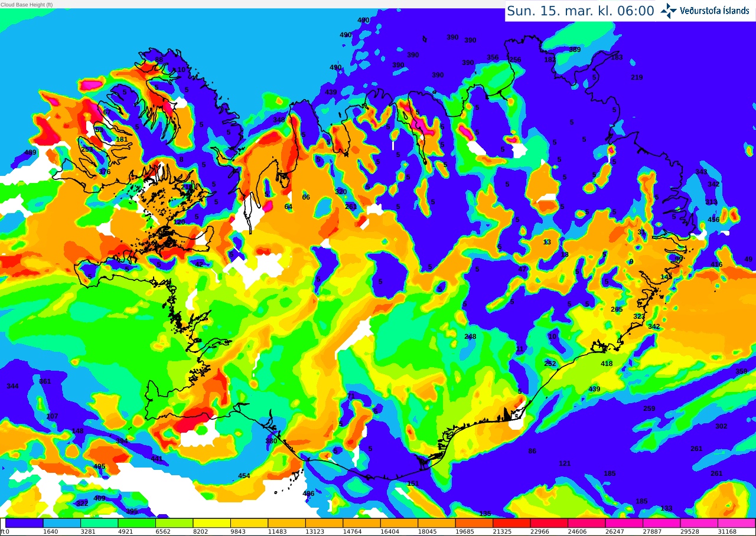Pick the dark orange swatch starting at 19685
The height and width of the screenshot is (536, 756).
click(x=474, y=523)
